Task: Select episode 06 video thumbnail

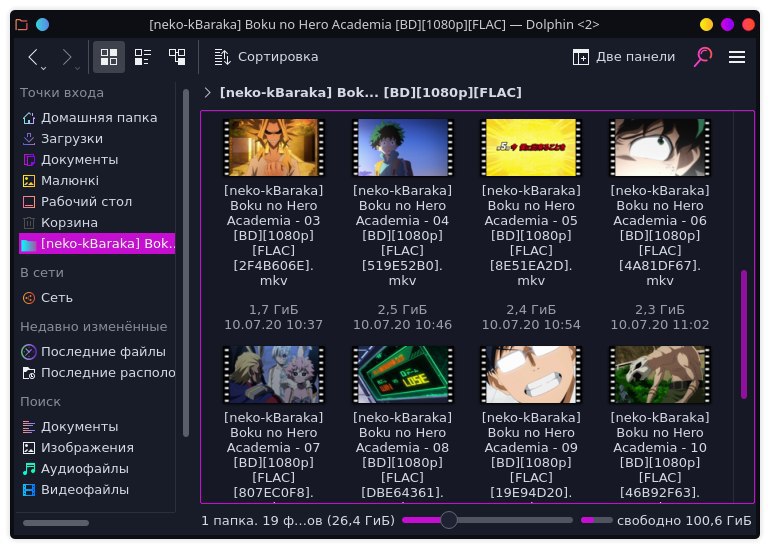Action: [660, 147]
